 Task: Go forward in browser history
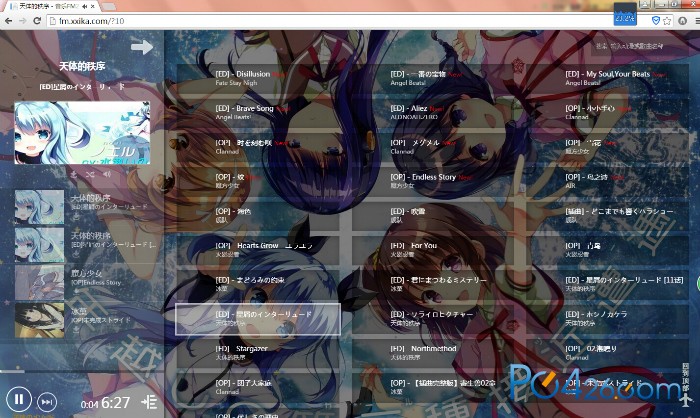(x=23, y=21)
